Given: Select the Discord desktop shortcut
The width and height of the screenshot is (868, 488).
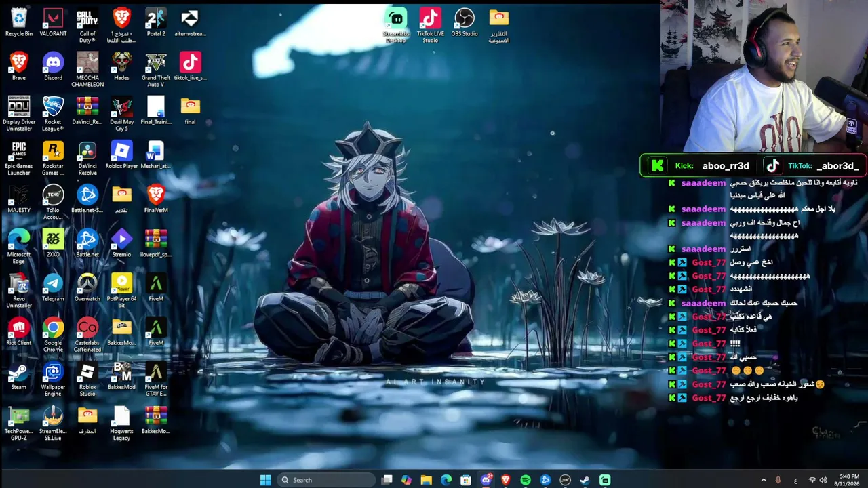Looking at the screenshot, I should click(x=53, y=66).
